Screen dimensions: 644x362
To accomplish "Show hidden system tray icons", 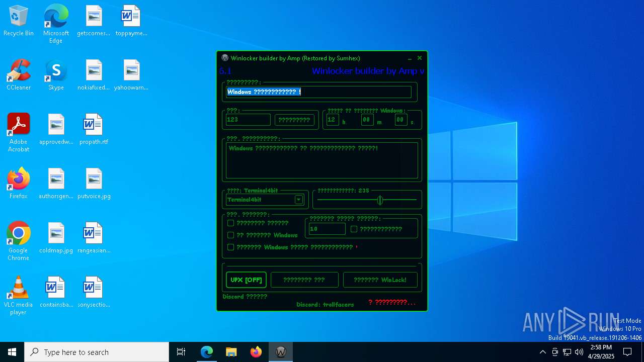I will tap(542, 352).
